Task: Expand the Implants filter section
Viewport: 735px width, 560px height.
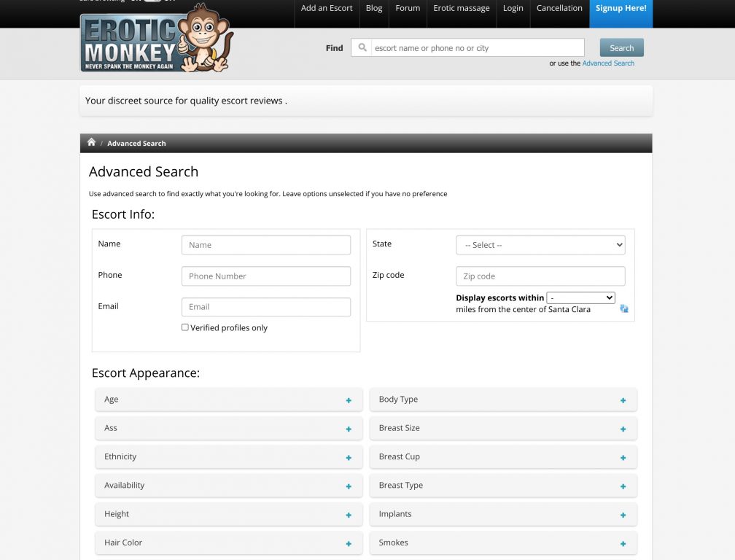Action: [503, 514]
